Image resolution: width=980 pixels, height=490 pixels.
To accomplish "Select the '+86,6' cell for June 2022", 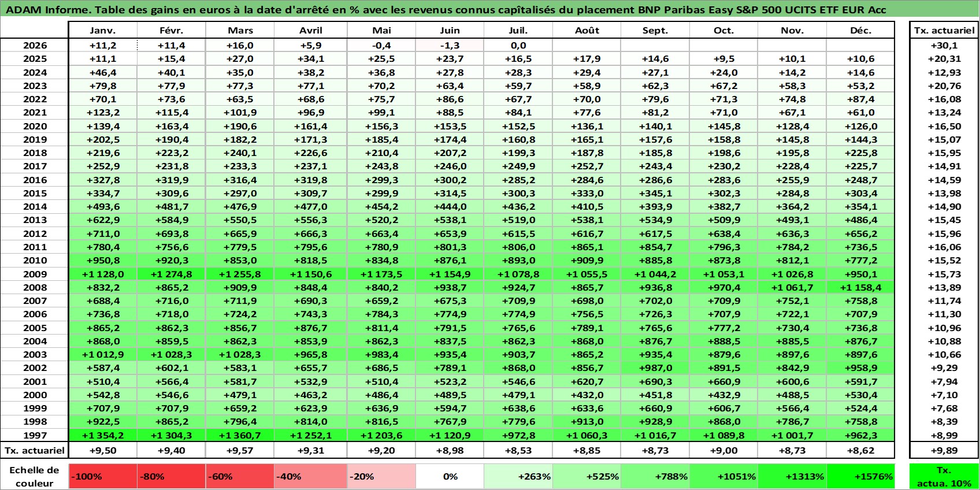I will click(x=450, y=99).
